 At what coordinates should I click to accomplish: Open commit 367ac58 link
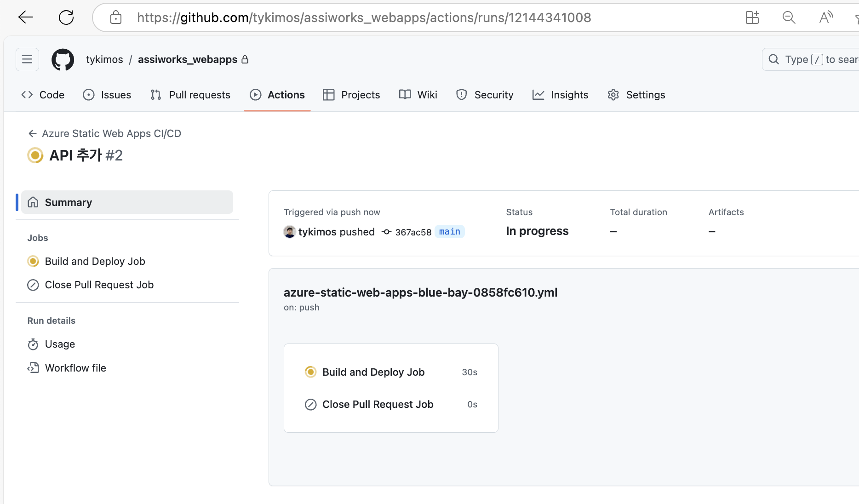pyautogui.click(x=413, y=232)
